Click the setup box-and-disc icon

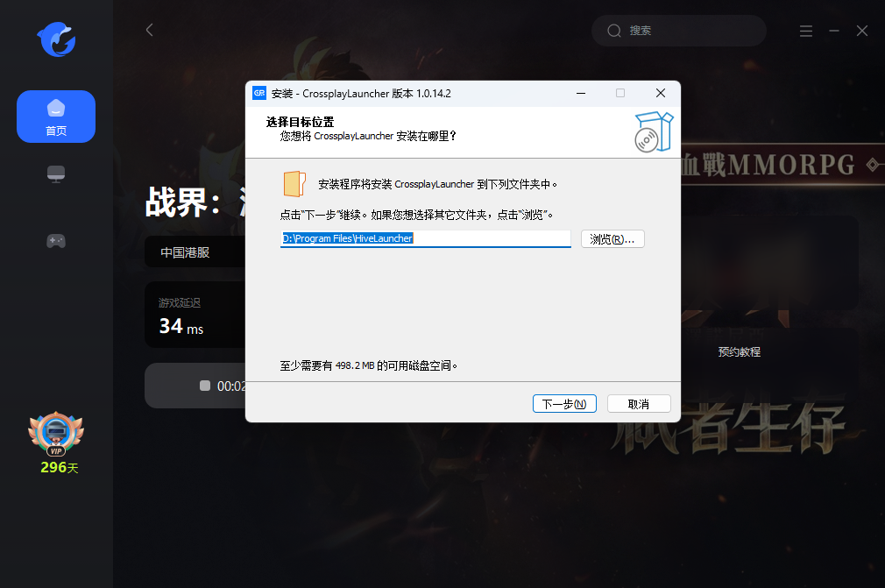(654, 132)
